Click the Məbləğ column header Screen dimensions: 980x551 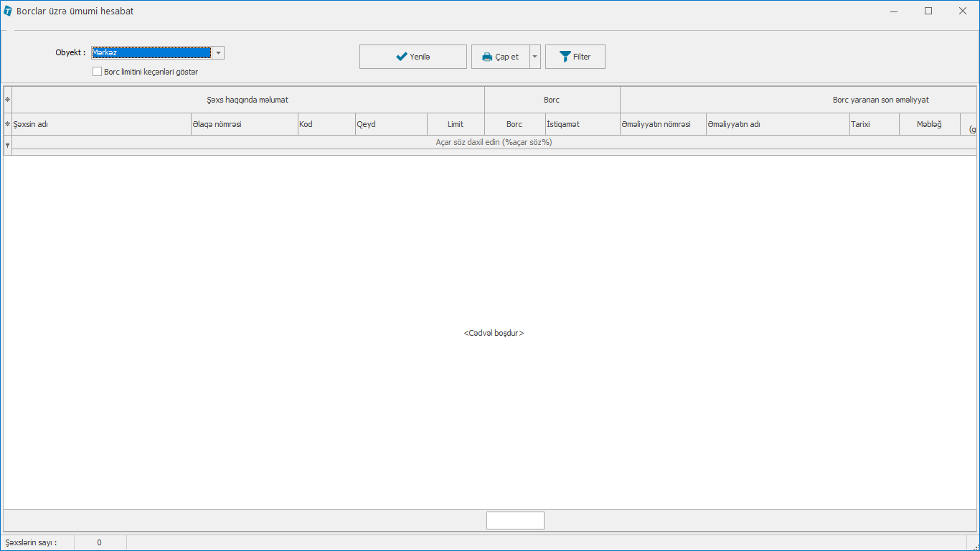click(928, 124)
